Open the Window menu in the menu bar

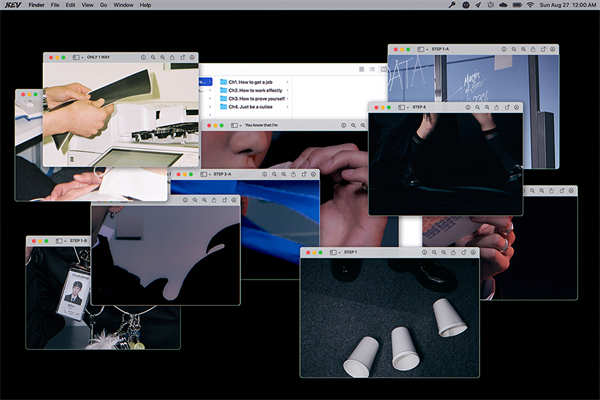pos(123,5)
